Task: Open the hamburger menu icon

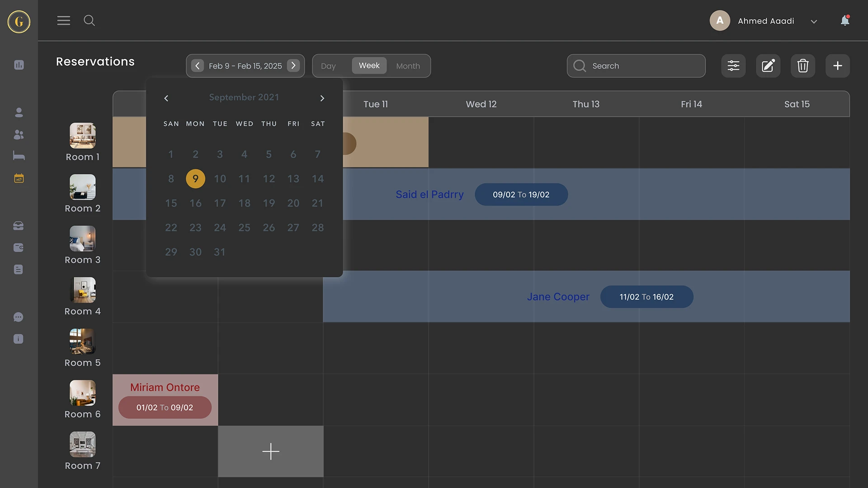Action: coord(63,20)
